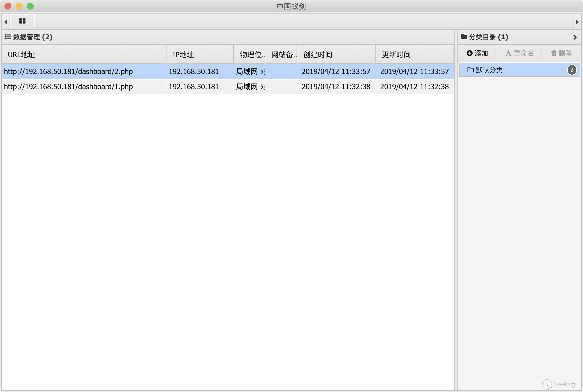Sort by the IP地址 column header
The width and height of the screenshot is (583, 392).
pos(200,55)
